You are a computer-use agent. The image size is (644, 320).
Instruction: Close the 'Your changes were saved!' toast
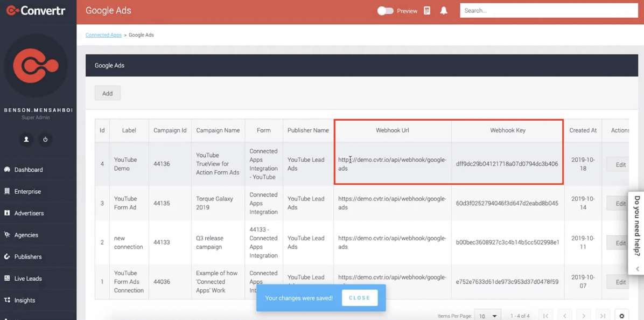click(x=359, y=298)
